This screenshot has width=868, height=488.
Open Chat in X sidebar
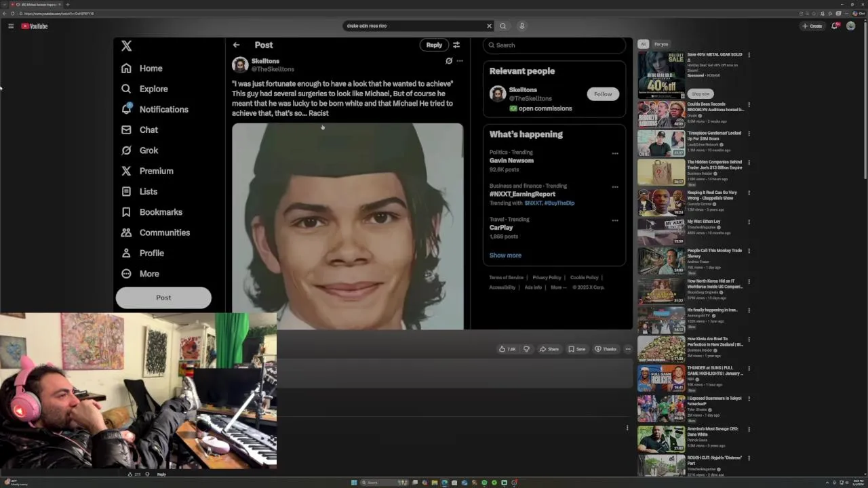(140, 130)
